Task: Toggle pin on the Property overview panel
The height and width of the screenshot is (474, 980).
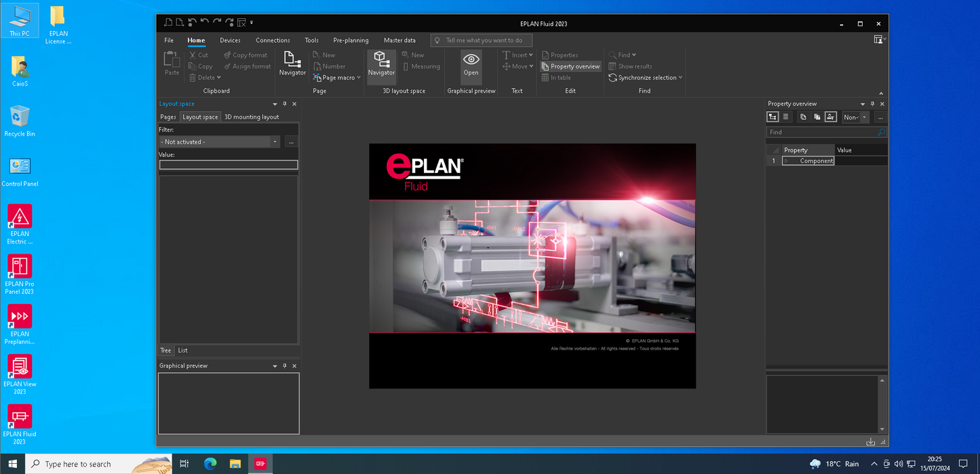Action: (x=873, y=104)
